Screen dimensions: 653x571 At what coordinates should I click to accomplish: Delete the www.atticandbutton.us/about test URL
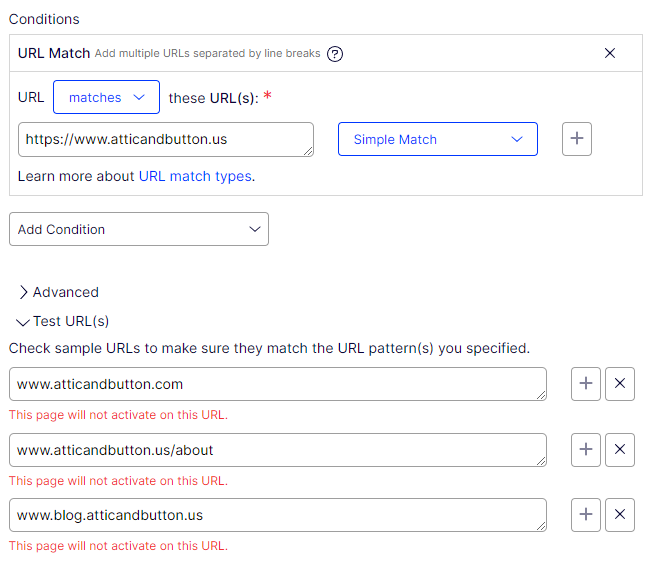(620, 450)
